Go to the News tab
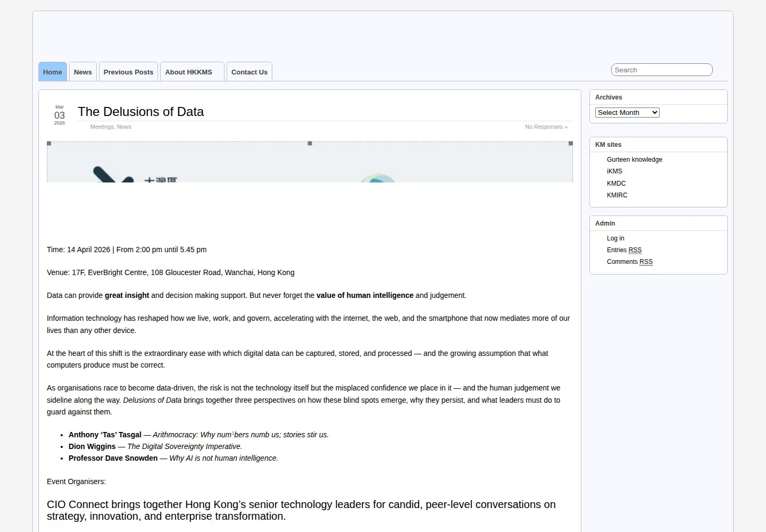766x532 pixels. (x=83, y=72)
